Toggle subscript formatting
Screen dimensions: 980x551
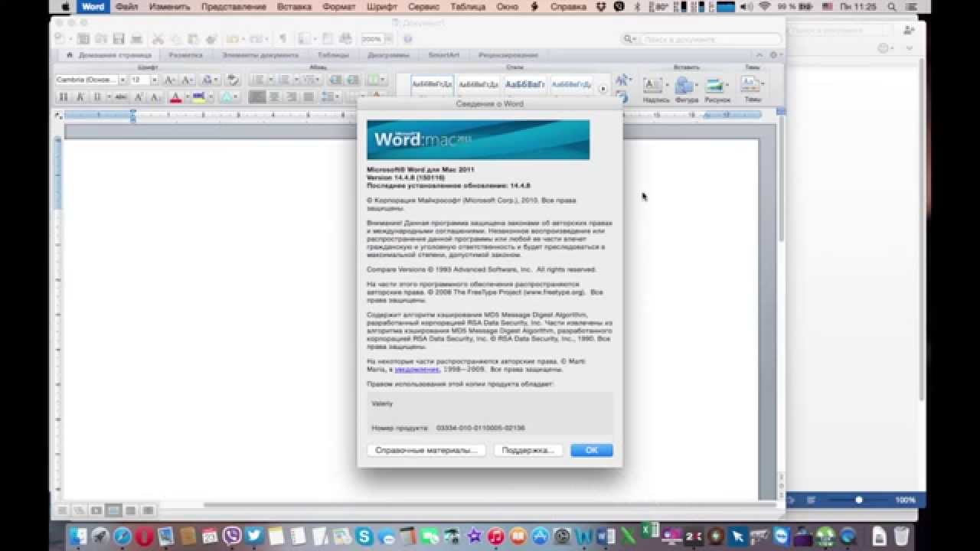155,97
